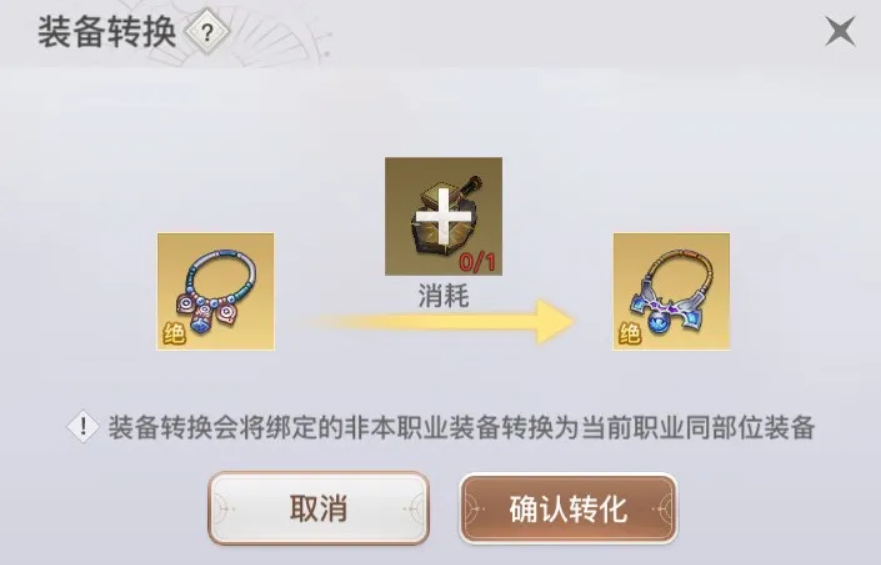Tap the exclamation warning diamond icon
Image resolution: width=881 pixels, height=565 pixels.
(x=83, y=426)
